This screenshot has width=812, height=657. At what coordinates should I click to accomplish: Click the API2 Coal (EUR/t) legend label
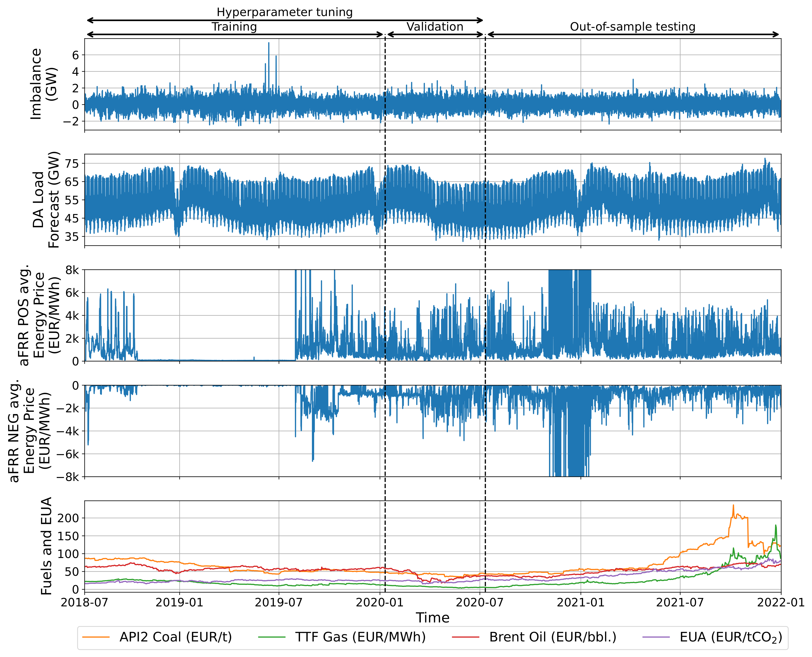[176, 637]
